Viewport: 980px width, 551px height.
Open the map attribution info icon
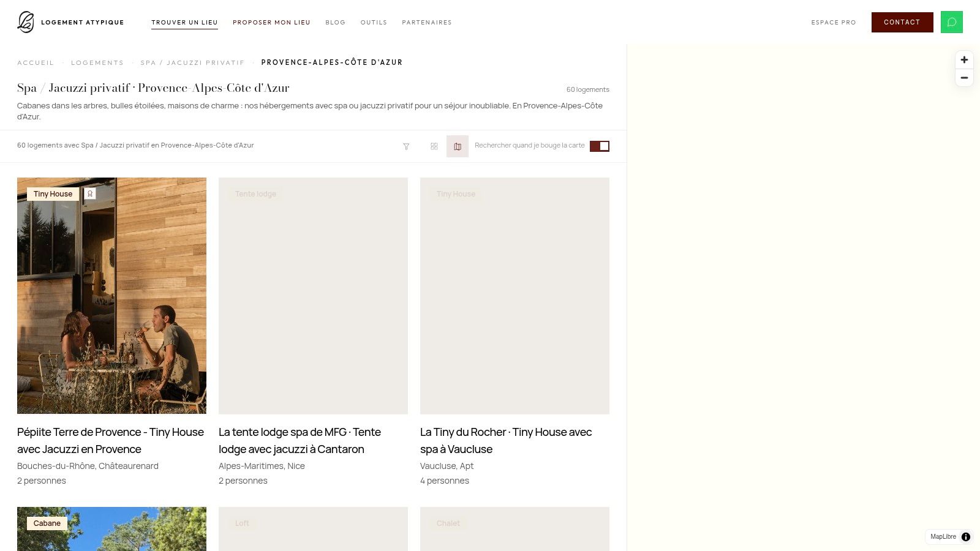click(966, 537)
